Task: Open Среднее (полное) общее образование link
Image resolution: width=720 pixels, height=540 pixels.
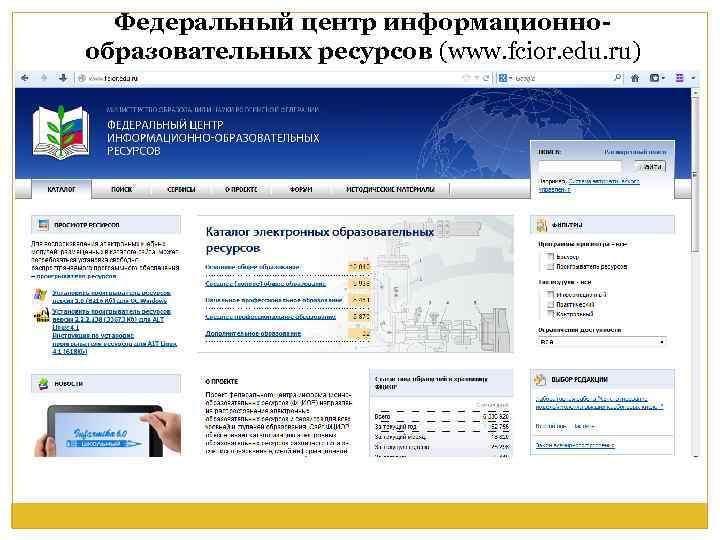Action: tap(265, 283)
